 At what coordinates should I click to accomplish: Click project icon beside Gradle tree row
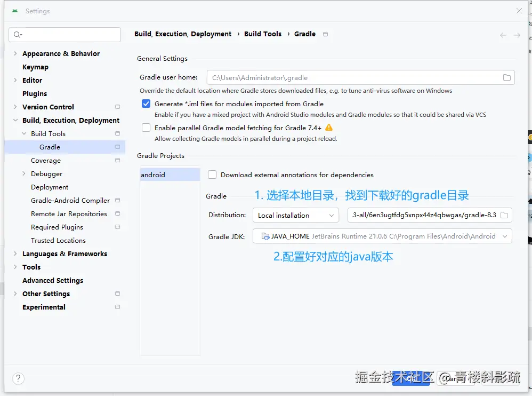pyautogui.click(x=117, y=147)
